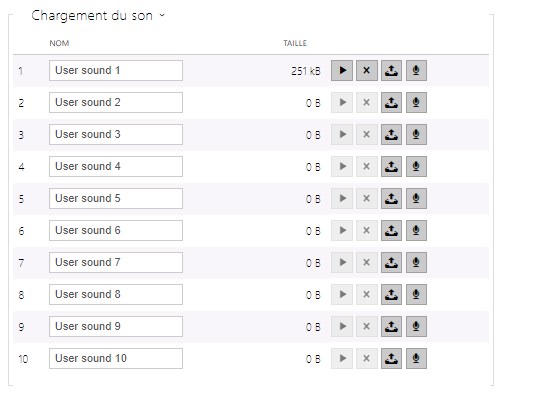Record User sound 5 with microphone
Image resolution: width=548 pixels, height=394 pixels.
(x=416, y=199)
